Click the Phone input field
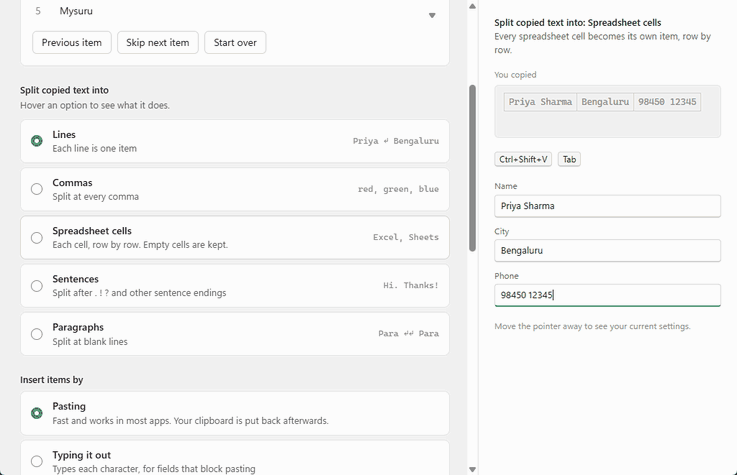The width and height of the screenshot is (737, 475). pos(607,295)
